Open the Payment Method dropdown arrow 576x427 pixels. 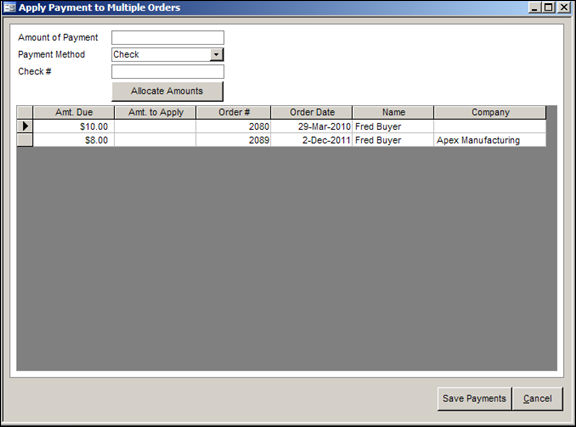tap(216, 54)
